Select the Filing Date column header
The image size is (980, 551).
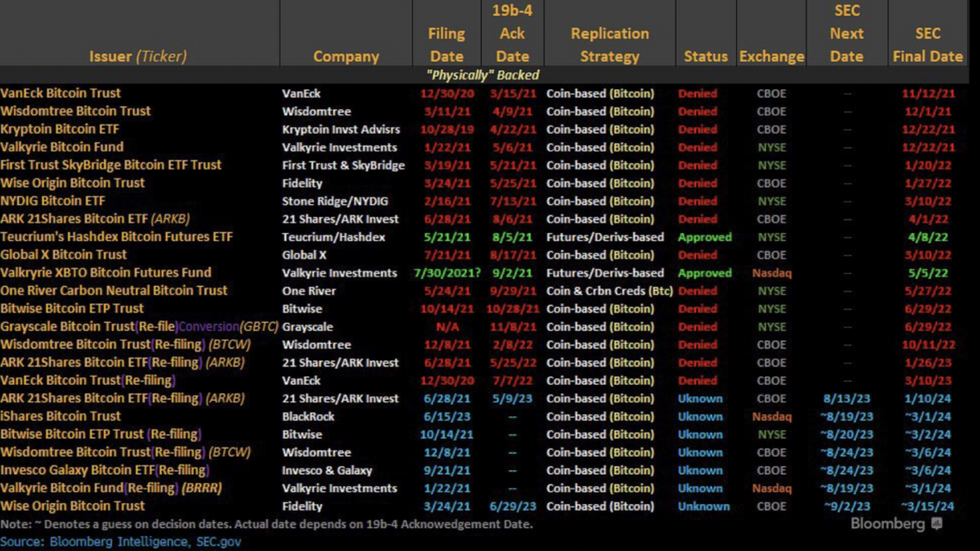click(x=447, y=45)
